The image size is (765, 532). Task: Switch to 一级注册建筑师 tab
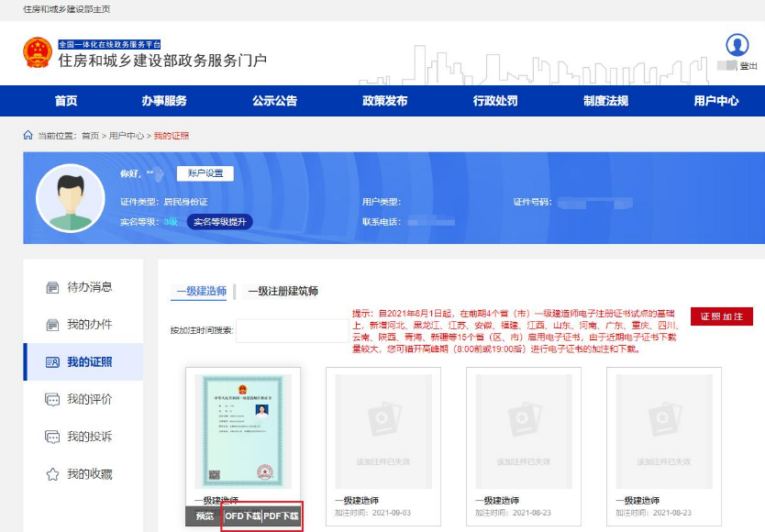283,292
